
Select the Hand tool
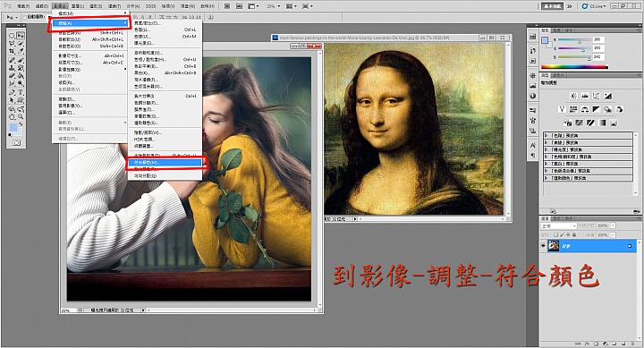(11, 116)
